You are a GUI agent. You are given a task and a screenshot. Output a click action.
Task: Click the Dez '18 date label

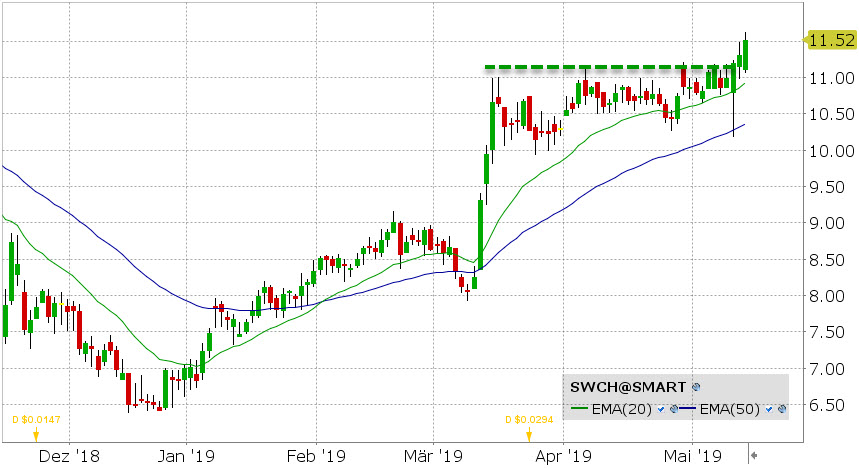pyautogui.click(x=69, y=456)
